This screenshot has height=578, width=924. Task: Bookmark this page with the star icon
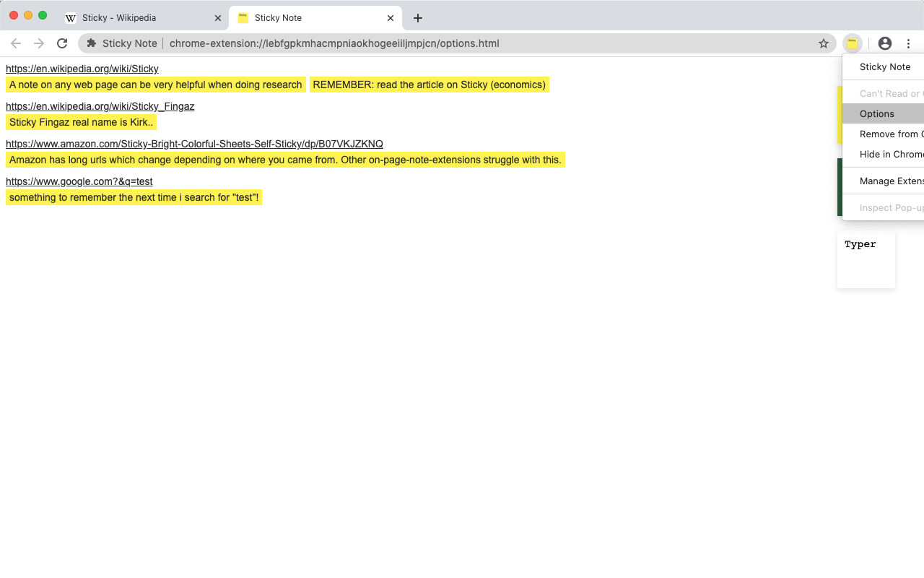coord(824,43)
